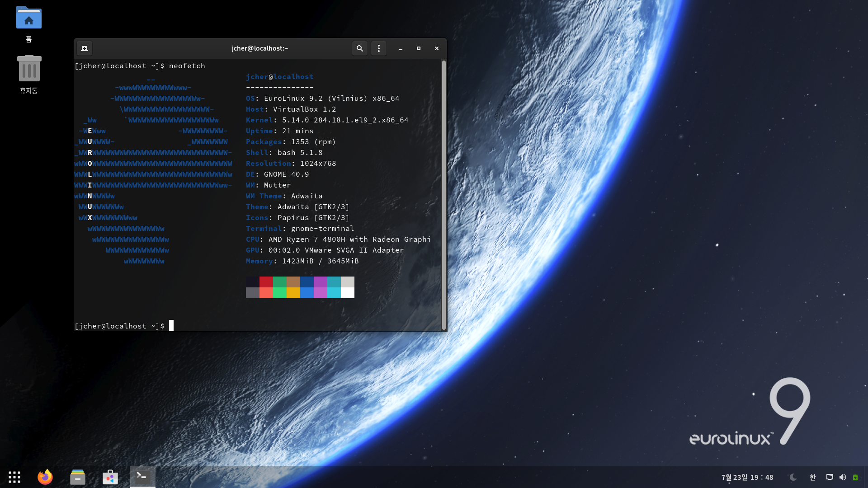
Task: Open the clock and calendar panel
Action: click(x=747, y=477)
